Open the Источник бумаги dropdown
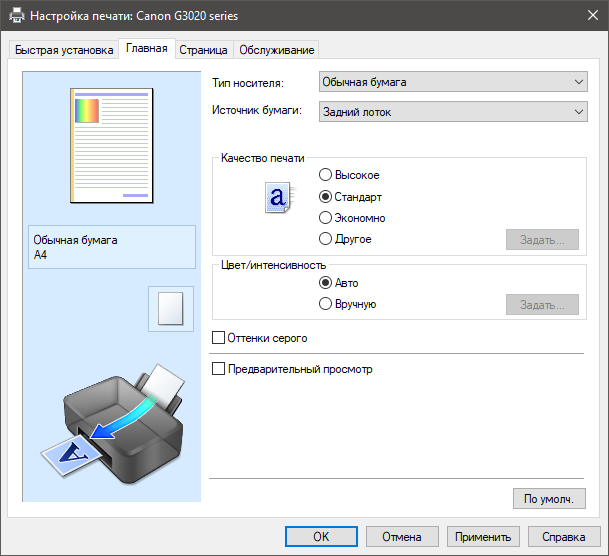Screen dimensions: 609x556 [x=453, y=112]
